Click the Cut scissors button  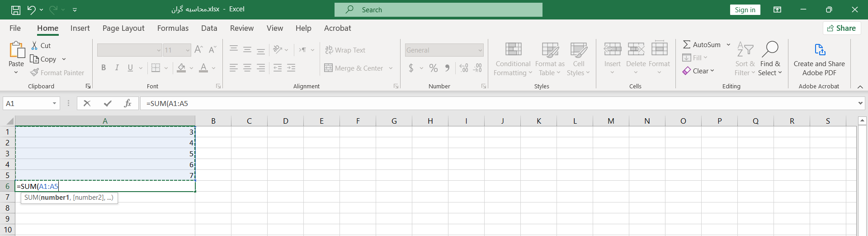pos(41,46)
